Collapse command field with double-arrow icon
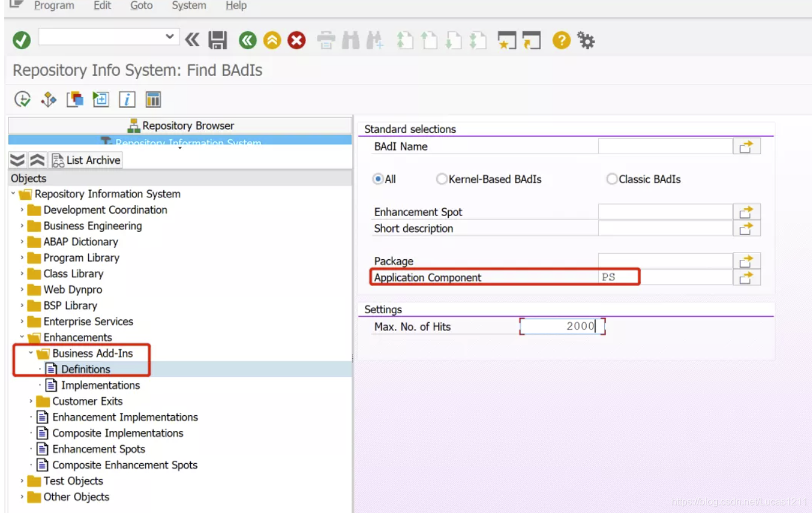Screen dimensions: 812x513 (192, 41)
